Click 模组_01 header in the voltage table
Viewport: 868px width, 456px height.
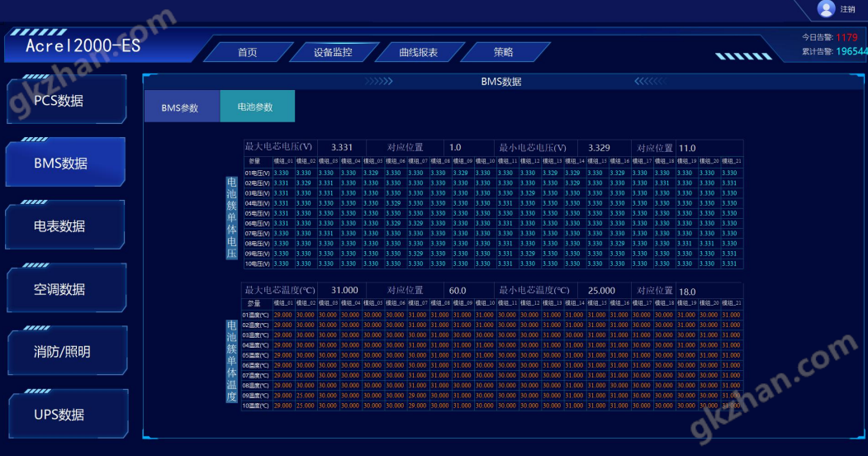point(283,161)
